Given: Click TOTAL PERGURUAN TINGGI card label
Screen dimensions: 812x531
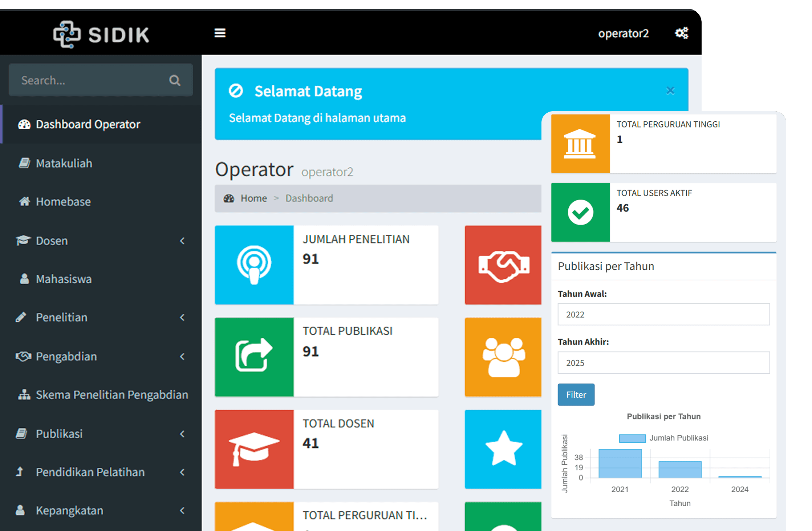Looking at the screenshot, I should point(668,124).
